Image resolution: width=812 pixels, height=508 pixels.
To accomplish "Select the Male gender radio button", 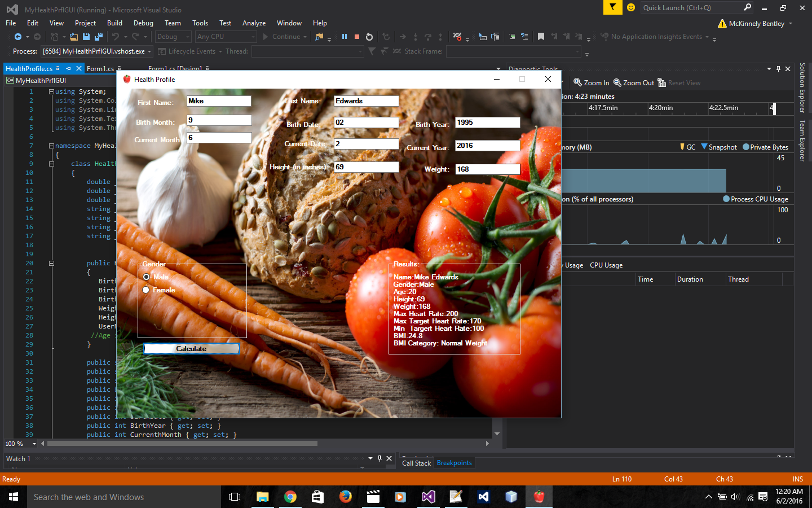I will point(147,277).
